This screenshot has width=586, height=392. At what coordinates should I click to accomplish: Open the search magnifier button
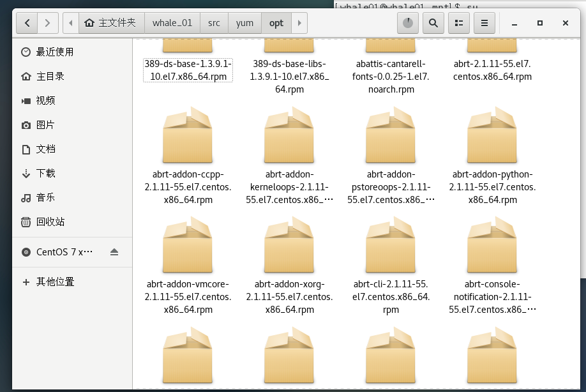point(433,23)
